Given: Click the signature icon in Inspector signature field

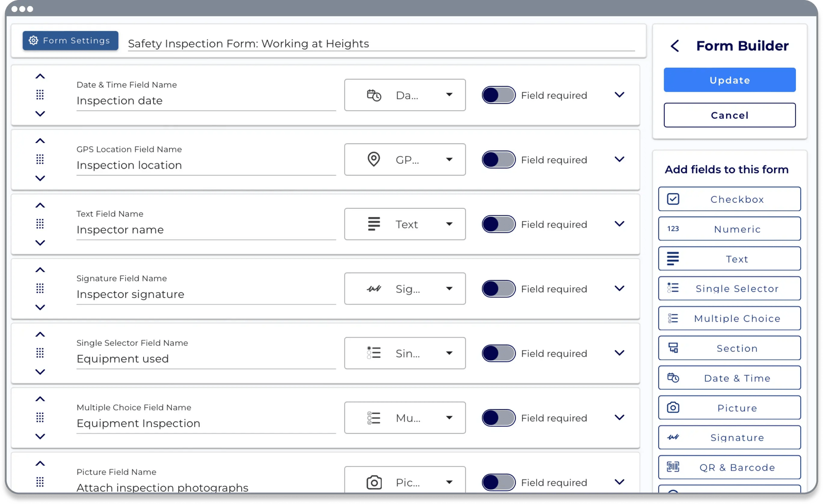Looking at the screenshot, I should pyautogui.click(x=372, y=289).
